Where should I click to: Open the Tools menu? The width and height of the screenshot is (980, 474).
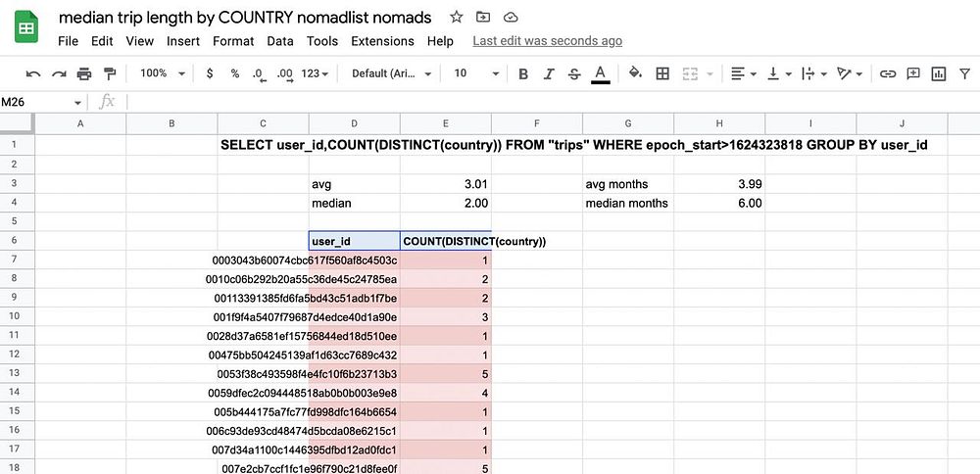321,41
